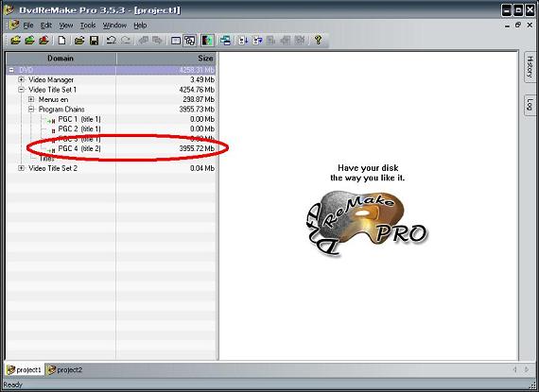Open the Log side tab
Viewport: 539px width, 392px height.
point(530,105)
